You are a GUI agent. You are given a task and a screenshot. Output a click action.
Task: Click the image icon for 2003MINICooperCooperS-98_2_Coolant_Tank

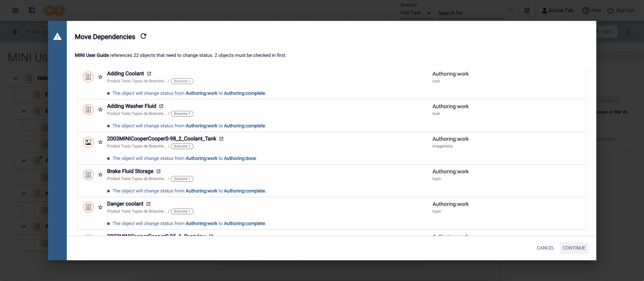88,142
